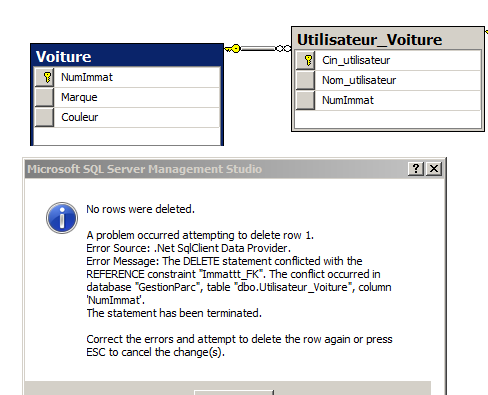Click the row selector box beside Nom_utilisateur
Screen dimensions: 488x395
pos(305,80)
